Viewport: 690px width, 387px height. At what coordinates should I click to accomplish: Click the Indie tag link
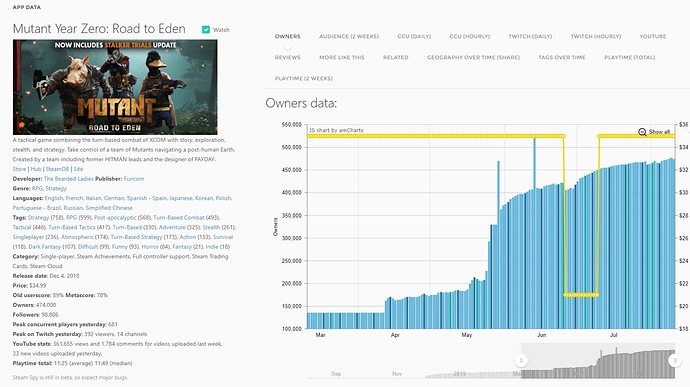(212, 247)
